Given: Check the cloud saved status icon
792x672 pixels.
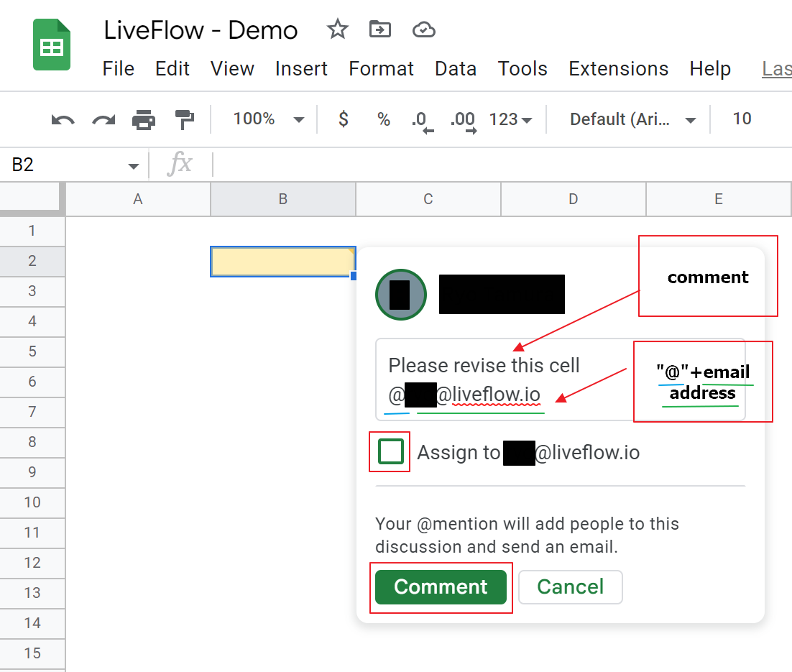Looking at the screenshot, I should pos(423,29).
